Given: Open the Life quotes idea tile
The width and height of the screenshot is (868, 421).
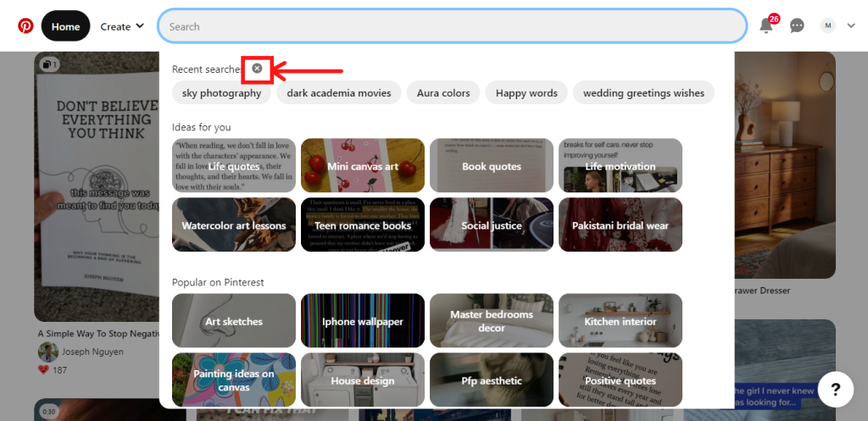Looking at the screenshot, I should click(x=234, y=165).
